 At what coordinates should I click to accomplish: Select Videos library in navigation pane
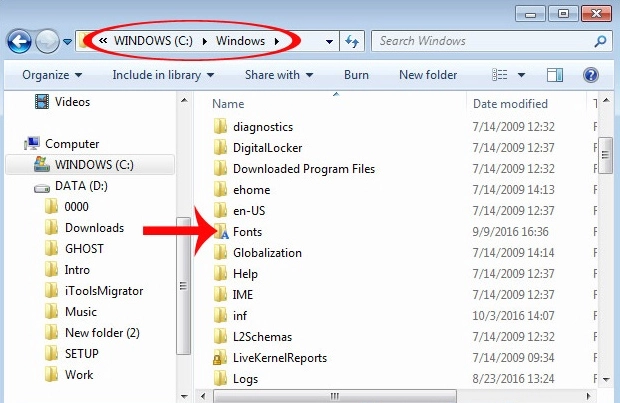62,102
